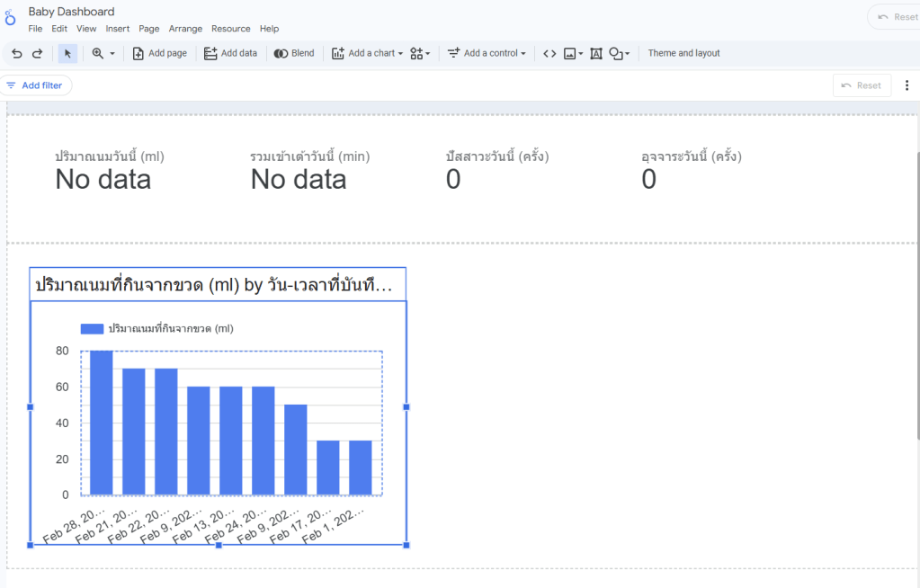Click the Add page button

coord(159,54)
